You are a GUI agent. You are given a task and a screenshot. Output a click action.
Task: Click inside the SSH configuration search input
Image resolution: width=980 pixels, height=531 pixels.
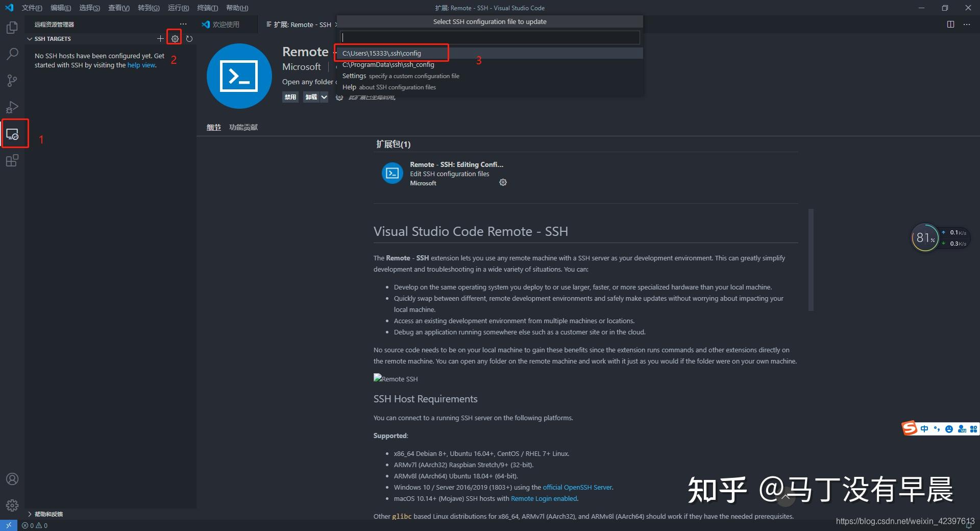click(x=489, y=37)
